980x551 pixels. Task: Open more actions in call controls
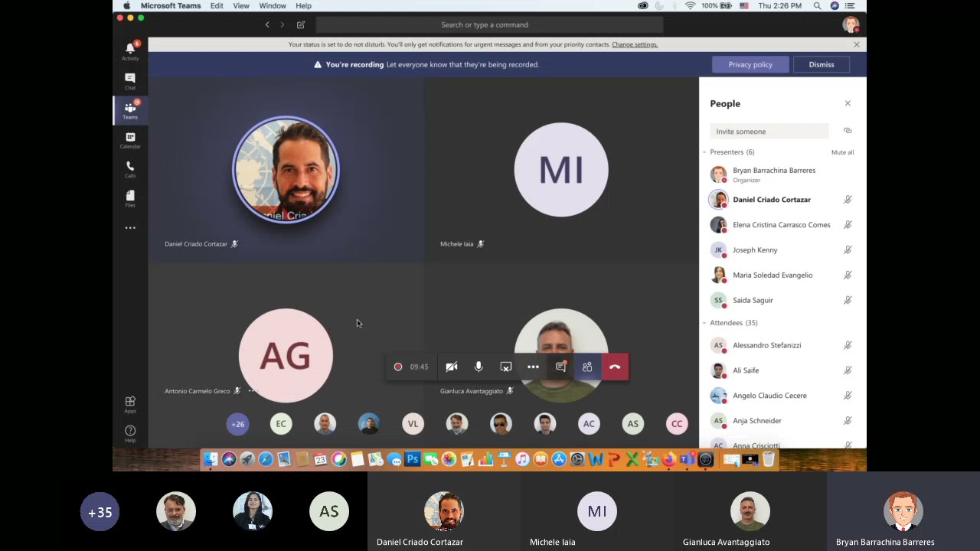(x=533, y=367)
